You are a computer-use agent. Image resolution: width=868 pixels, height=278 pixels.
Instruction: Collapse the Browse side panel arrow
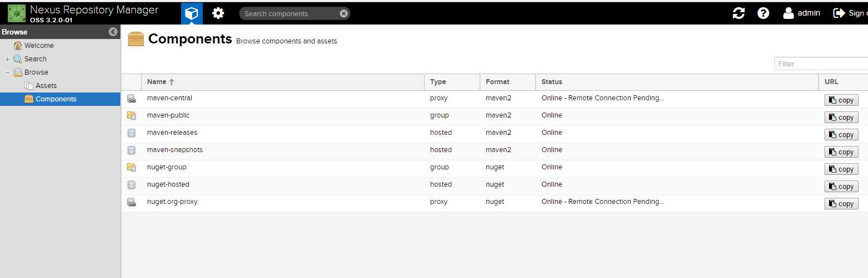click(x=113, y=32)
